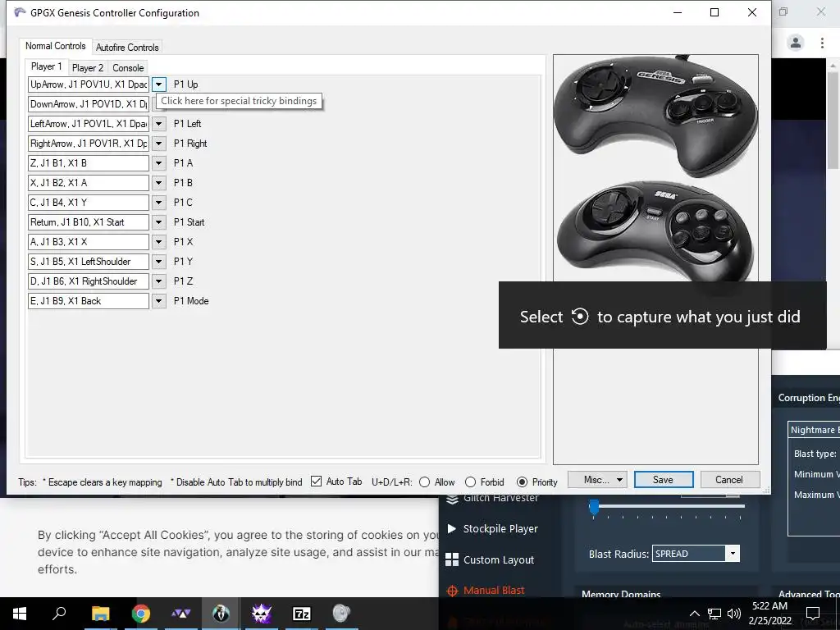Click the P1 B binding field

pos(89,183)
